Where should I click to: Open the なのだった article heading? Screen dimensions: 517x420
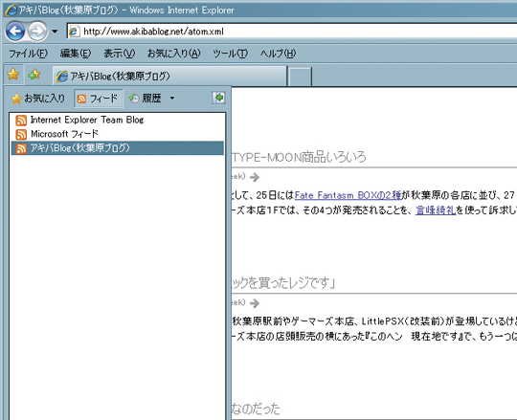(x=257, y=409)
